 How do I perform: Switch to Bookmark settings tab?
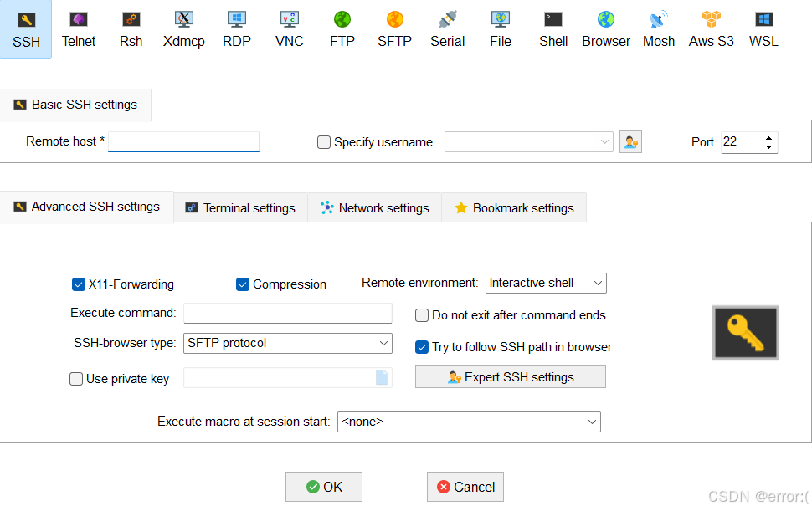(514, 208)
